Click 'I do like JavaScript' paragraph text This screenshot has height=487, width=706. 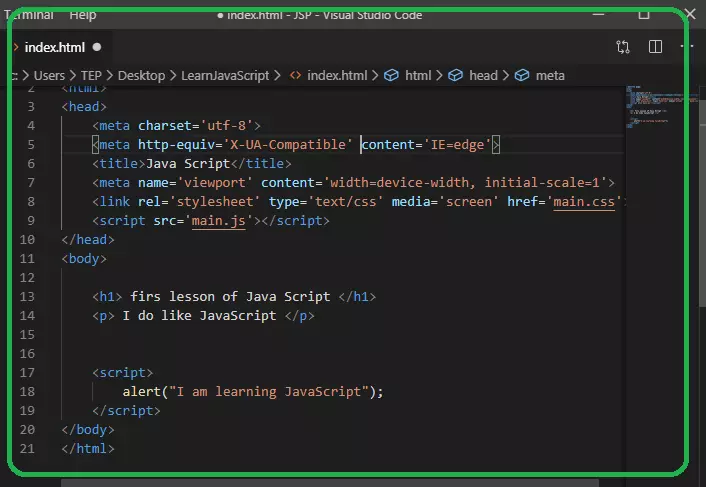(199, 316)
